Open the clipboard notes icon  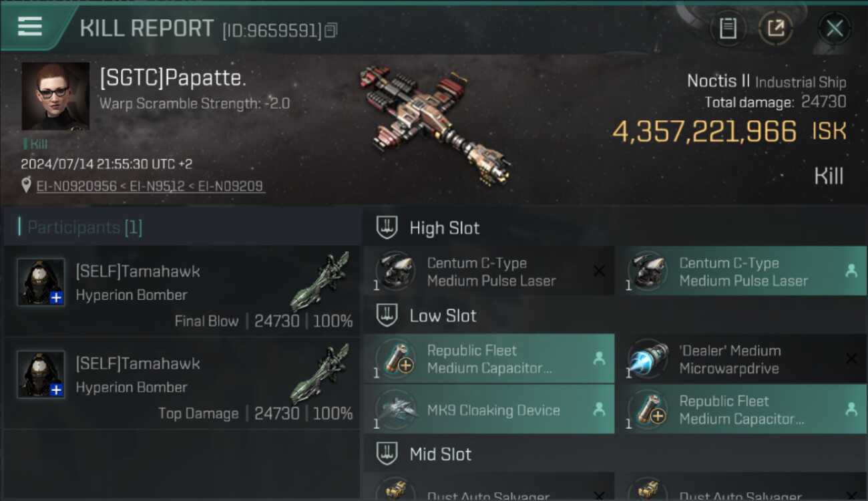[x=728, y=28]
